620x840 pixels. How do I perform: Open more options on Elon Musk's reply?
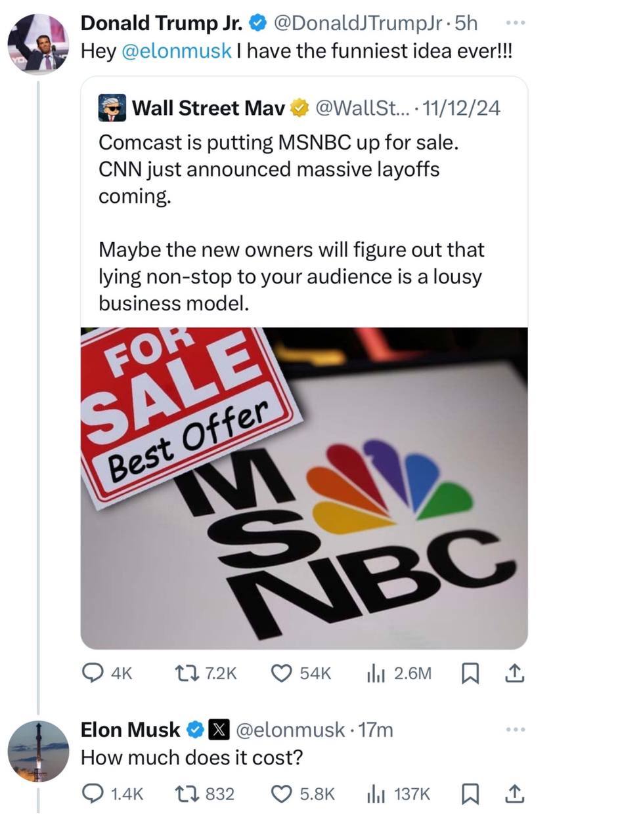tap(516, 729)
